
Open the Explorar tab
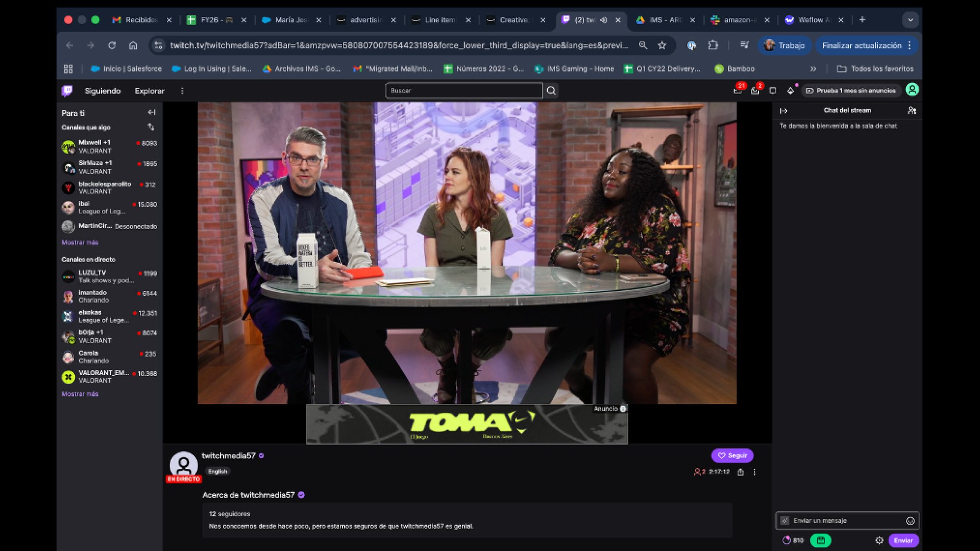150,91
